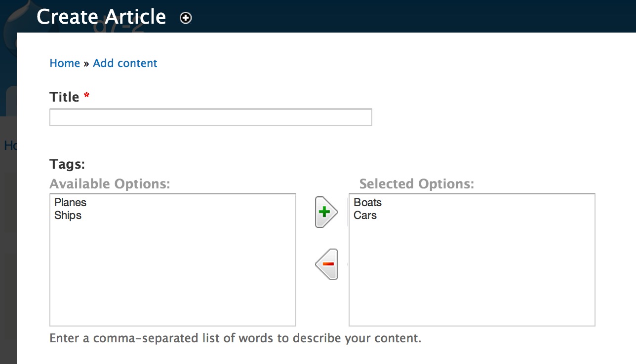
Task: Click the comma-separated list help text
Action: (x=235, y=339)
